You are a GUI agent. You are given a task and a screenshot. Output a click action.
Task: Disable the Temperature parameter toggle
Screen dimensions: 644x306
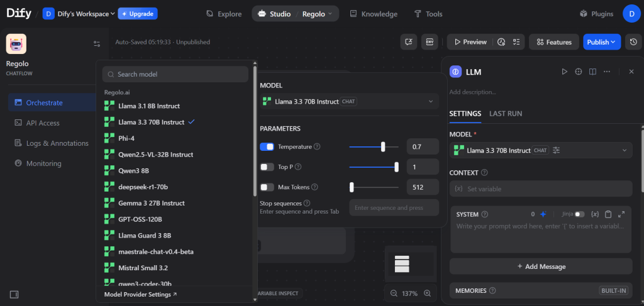(x=267, y=147)
